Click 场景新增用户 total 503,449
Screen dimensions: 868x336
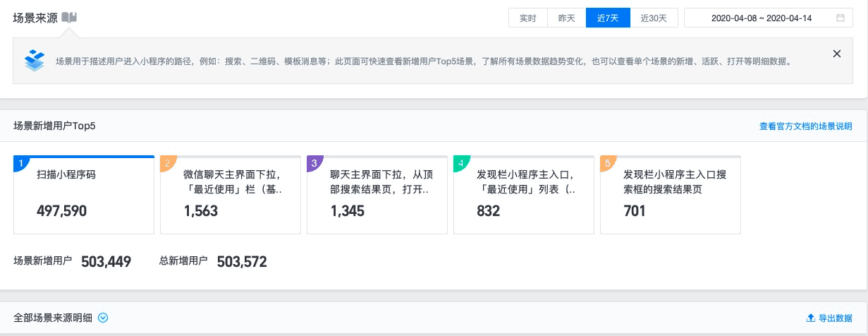click(106, 262)
